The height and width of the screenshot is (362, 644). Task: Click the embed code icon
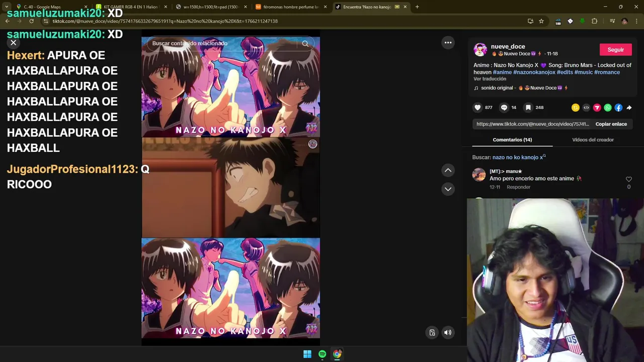click(586, 108)
